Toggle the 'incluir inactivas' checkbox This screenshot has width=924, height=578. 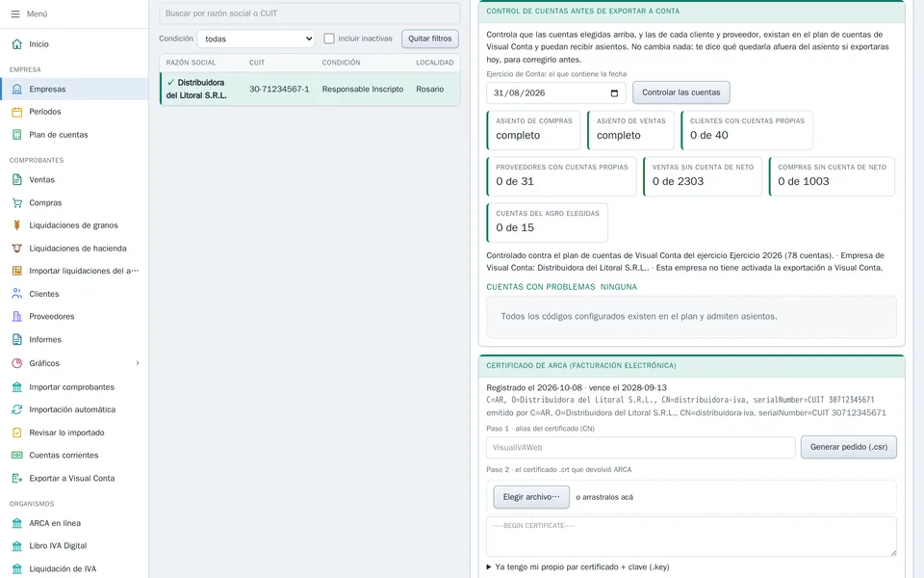pyautogui.click(x=329, y=39)
